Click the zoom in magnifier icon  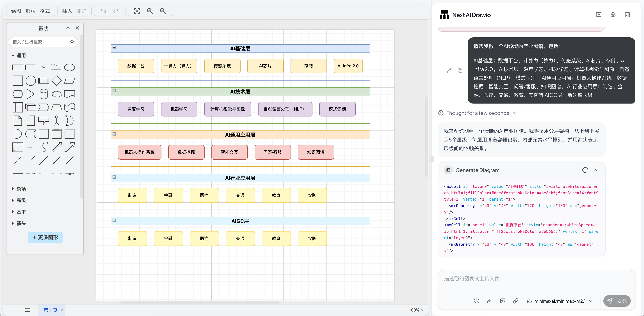pyautogui.click(x=150, y=11)
